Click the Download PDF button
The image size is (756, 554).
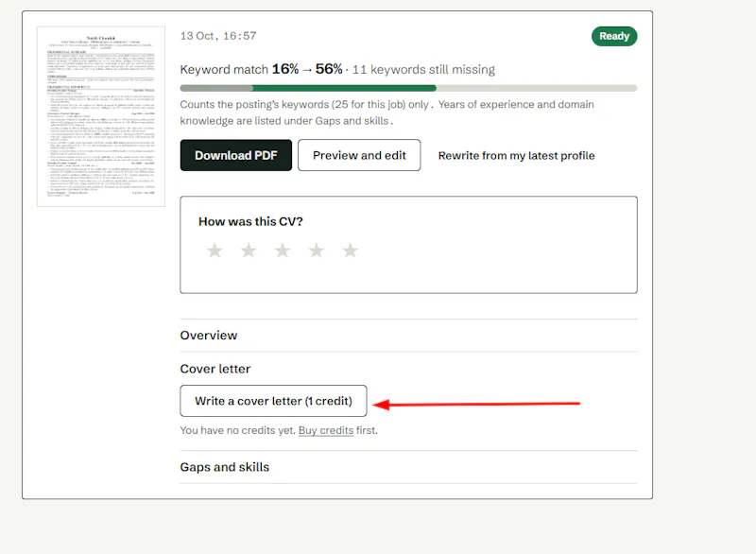(x=235, y=155)
